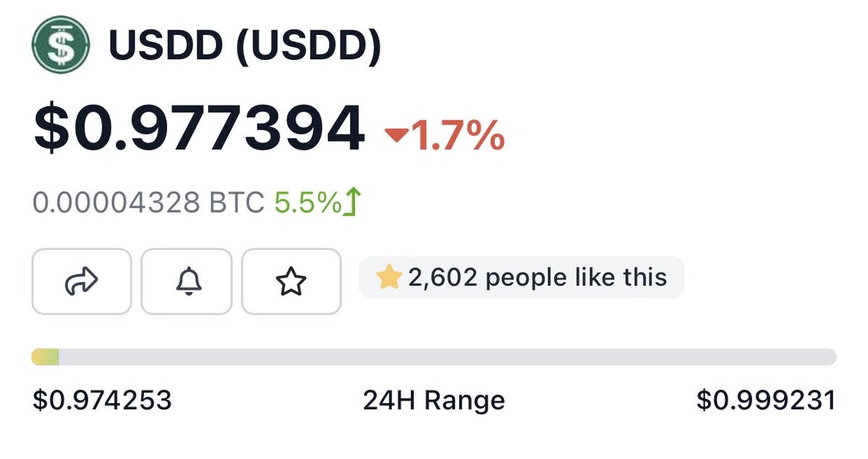Screen dimensions: 868x459
Task: Click the yellow star in likes badge
Action: [x=388, y=278]
